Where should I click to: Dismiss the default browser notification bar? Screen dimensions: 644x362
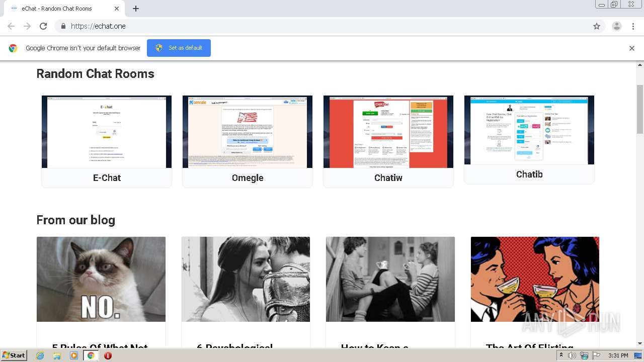(x=631, y=48)
